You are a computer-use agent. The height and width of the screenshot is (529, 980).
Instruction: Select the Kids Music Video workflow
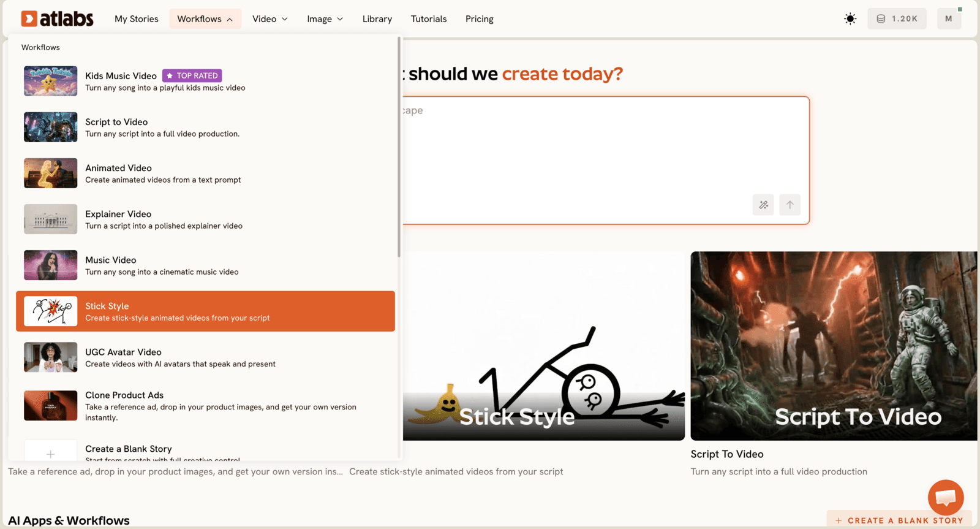[205, 81]
